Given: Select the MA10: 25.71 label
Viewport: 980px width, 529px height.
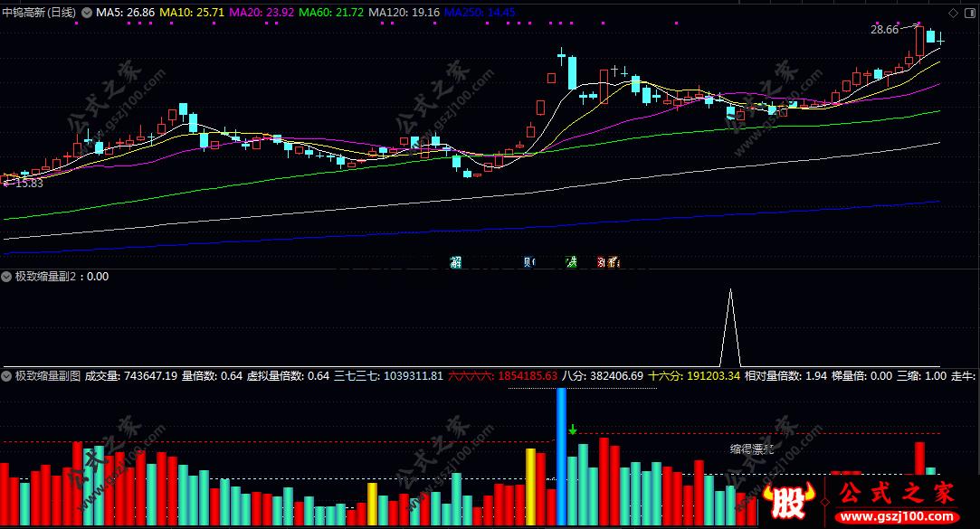Looking at the screenshot, I should pyautogui.click(x=192, y=13).
